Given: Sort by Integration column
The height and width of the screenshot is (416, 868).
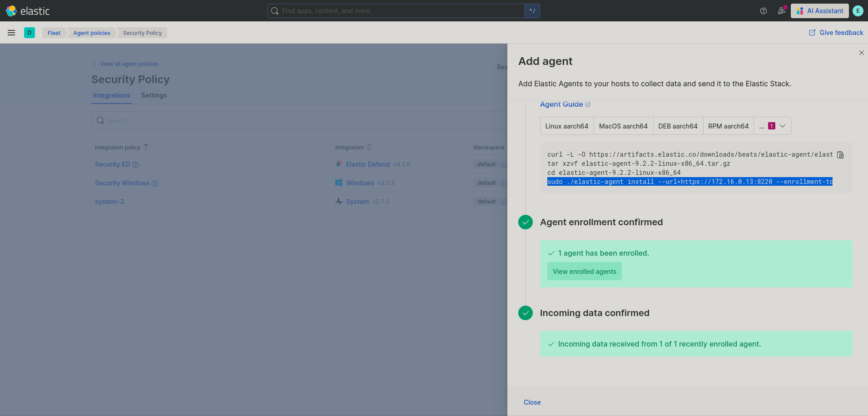Looking at the screenshot, I should point(353,147).
